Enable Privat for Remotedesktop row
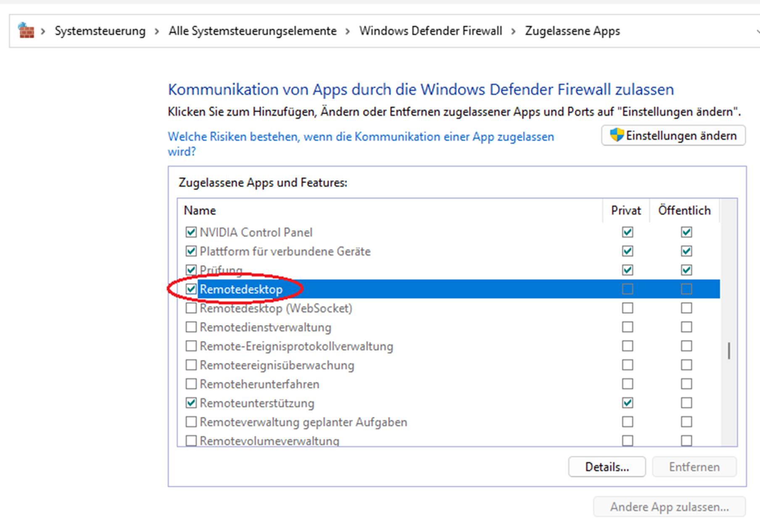 click(x=628, y=289)
